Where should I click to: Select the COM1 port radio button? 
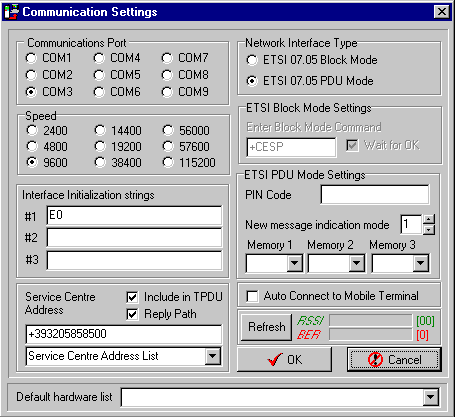point(31,58)
